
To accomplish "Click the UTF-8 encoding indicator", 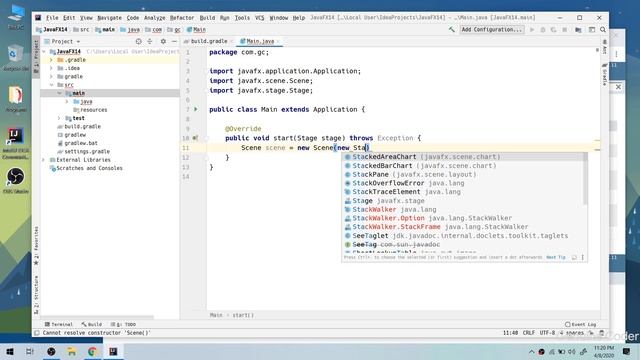I will (x=547, y=333).
